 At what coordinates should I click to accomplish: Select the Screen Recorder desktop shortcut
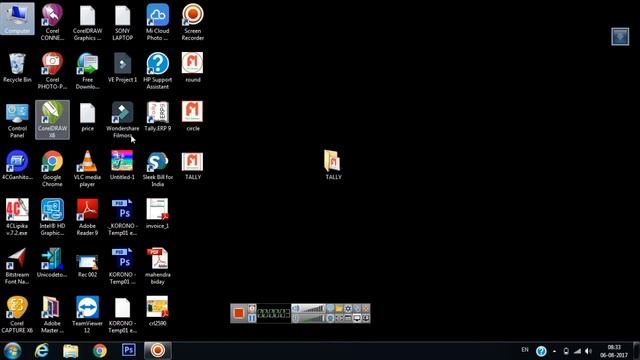click(193, 22)
